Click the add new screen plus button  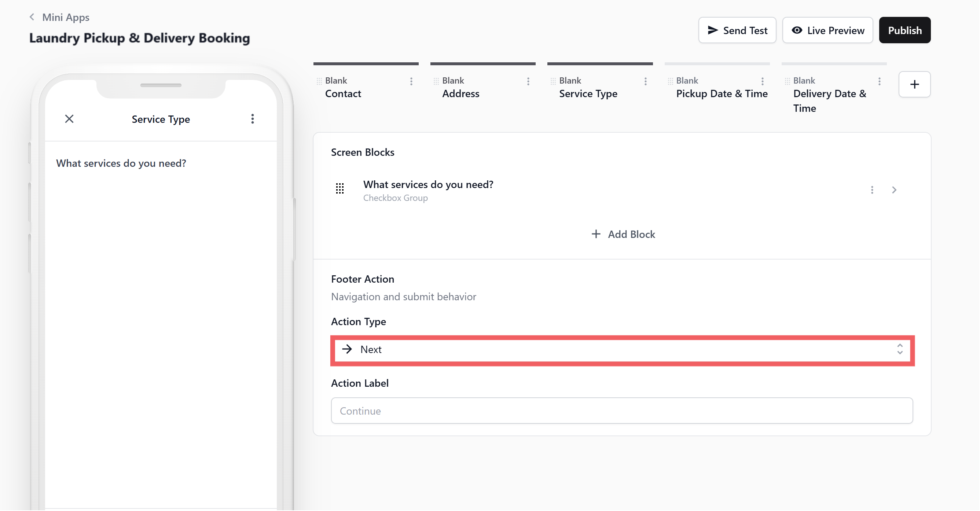914,84
